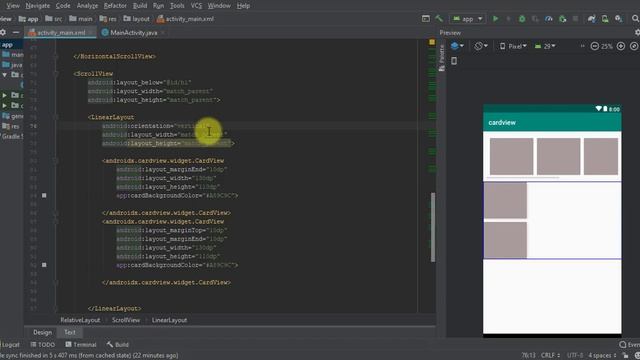Zoom out the layout preview

pos(595,46)
